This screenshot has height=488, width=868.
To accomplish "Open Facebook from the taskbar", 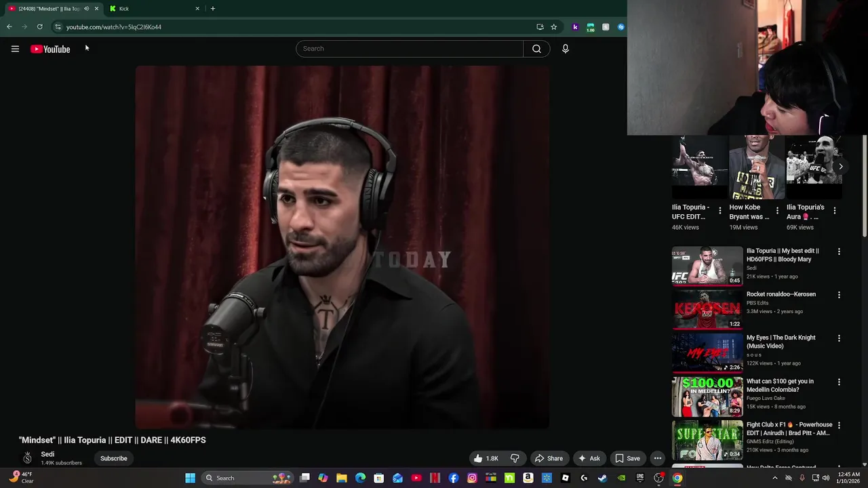I will [x=454, y=478].
